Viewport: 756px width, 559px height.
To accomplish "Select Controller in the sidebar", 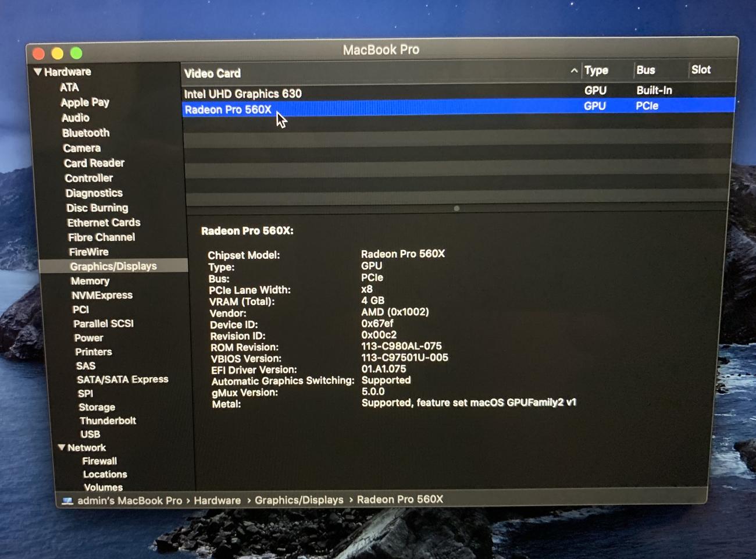I will (89, 178).
